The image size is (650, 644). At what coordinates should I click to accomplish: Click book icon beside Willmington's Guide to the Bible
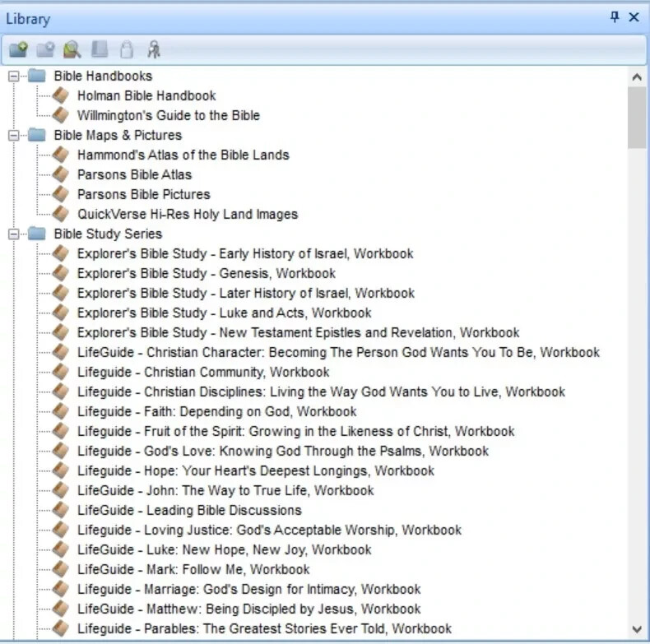pyautogui.click(x=61, y=115)
